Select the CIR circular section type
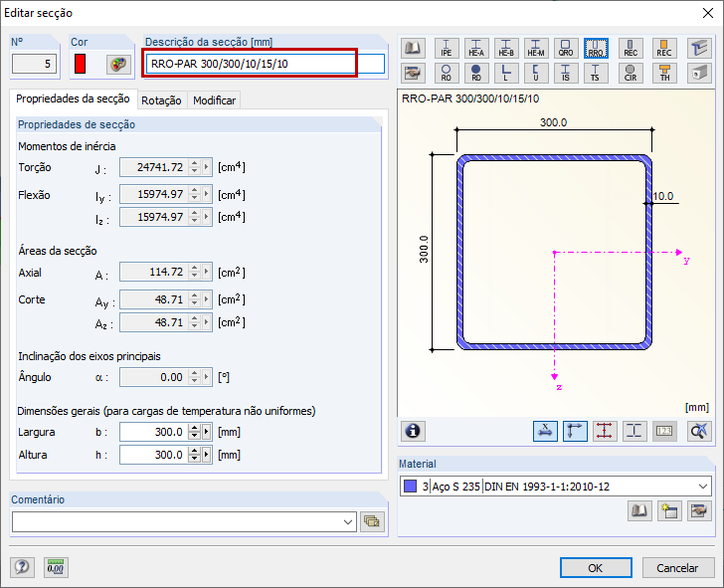The image size is (724, 588). pos(631,73)
